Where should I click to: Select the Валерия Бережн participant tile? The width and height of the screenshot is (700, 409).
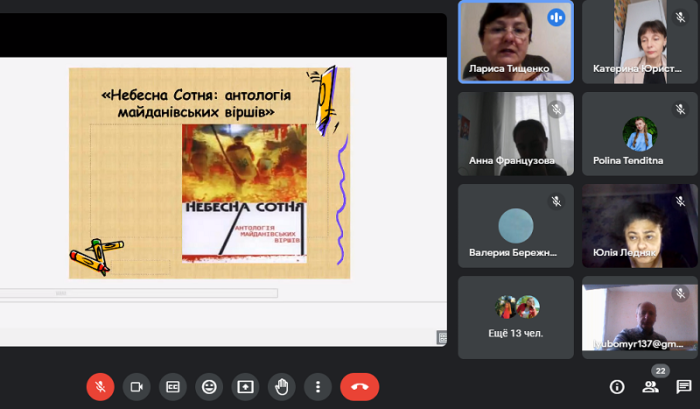(x=516, y=225)
